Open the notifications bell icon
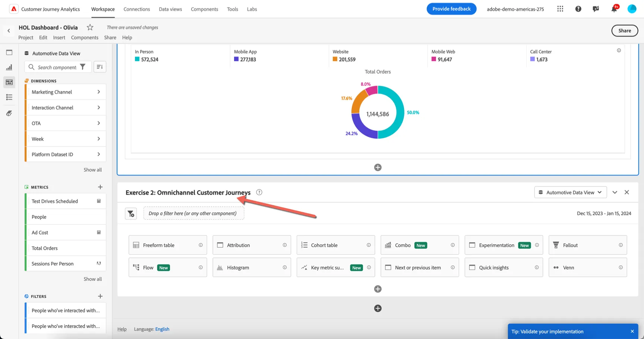644x339 pixels. point(614,9)
